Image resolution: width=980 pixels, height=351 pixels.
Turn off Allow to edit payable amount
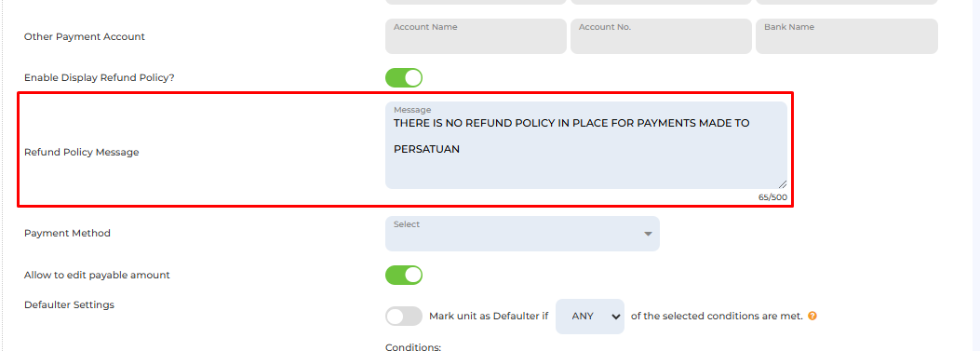coord(404,275)
